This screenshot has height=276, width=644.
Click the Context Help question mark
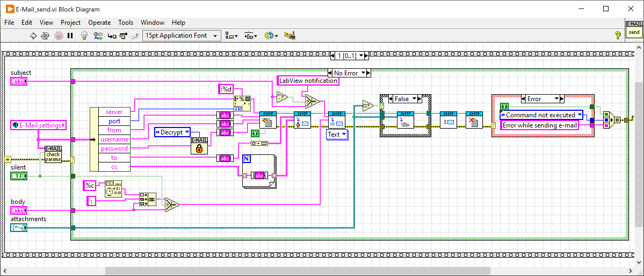click(618, 36)
